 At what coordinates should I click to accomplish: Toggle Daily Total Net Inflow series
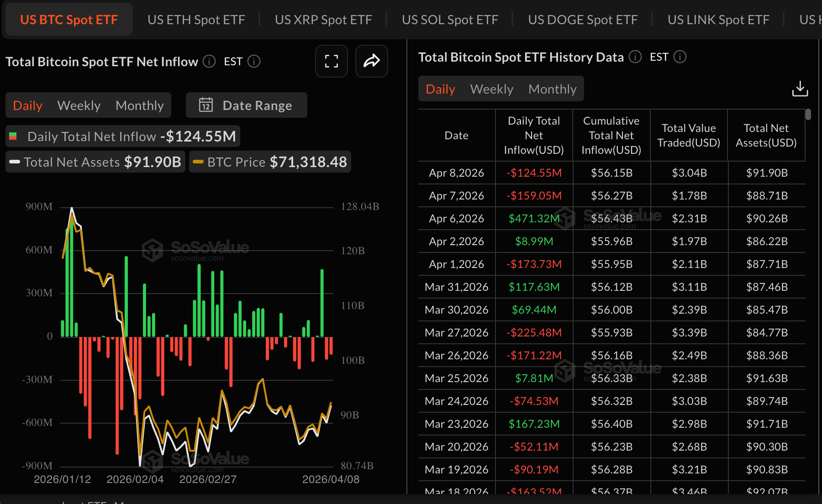point(123,136)
